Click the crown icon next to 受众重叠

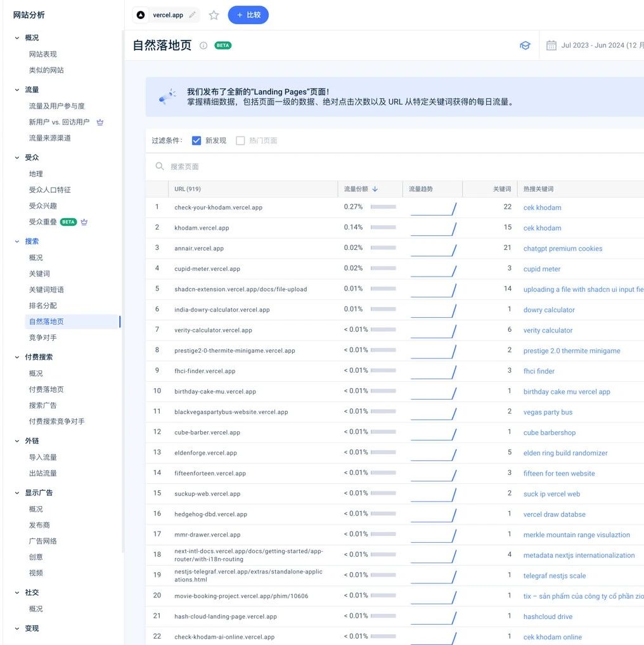(x=84, y=222)
